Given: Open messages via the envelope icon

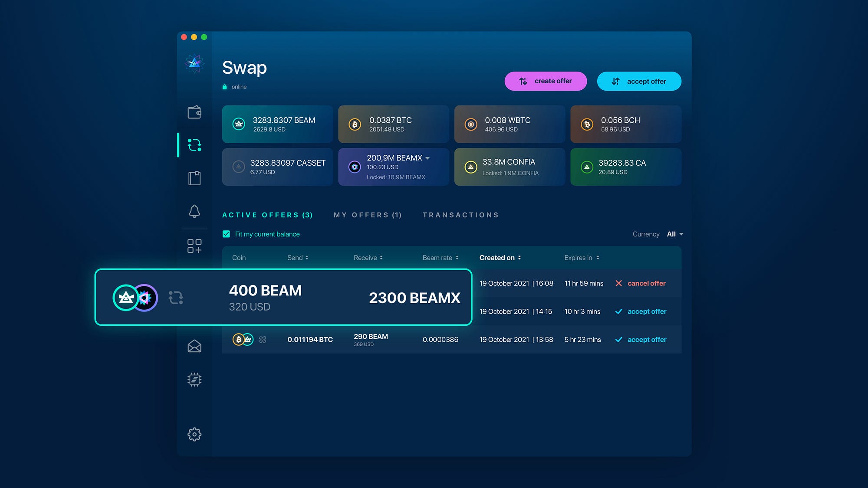Looking at the screenshot, I should pyautogui.click(x=194, y=347).
